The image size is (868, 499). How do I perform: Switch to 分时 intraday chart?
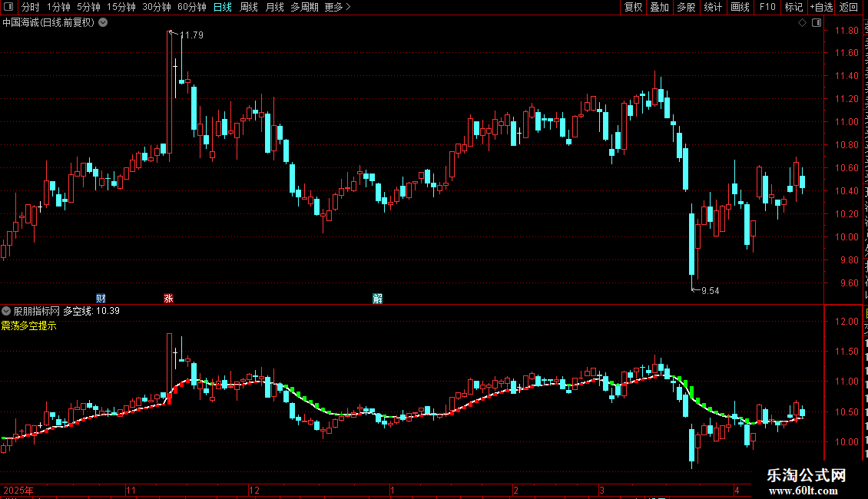coord(31,7)
